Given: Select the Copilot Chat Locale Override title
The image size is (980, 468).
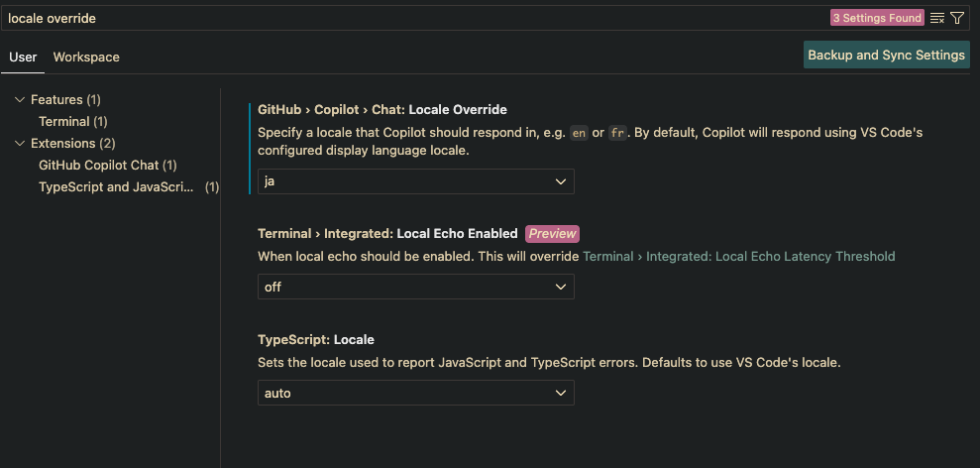Looking at the screenshot, I should (x=381, y=109).
